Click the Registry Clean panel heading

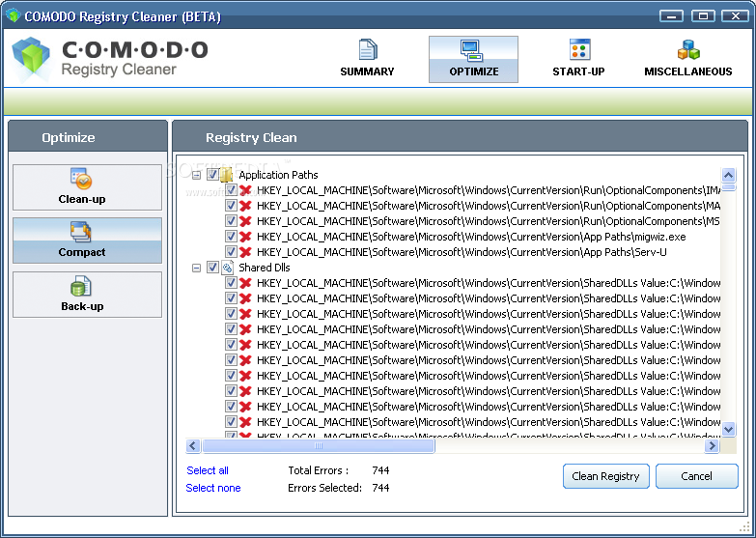251,137
